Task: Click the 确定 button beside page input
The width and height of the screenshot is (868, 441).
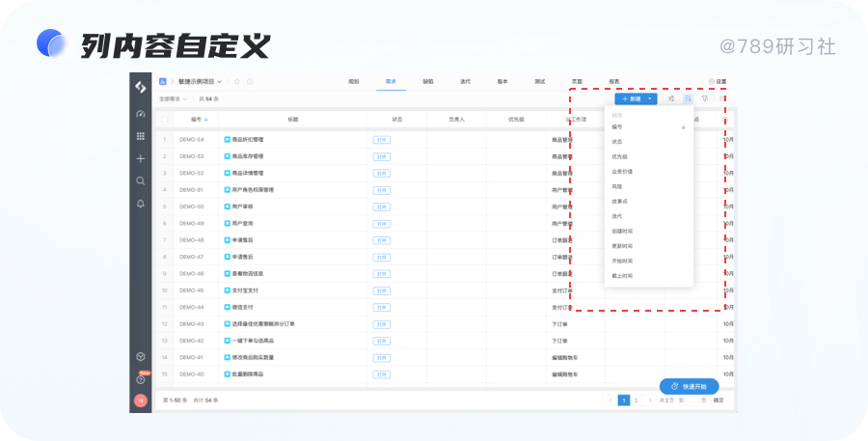Action: point(719,400)
